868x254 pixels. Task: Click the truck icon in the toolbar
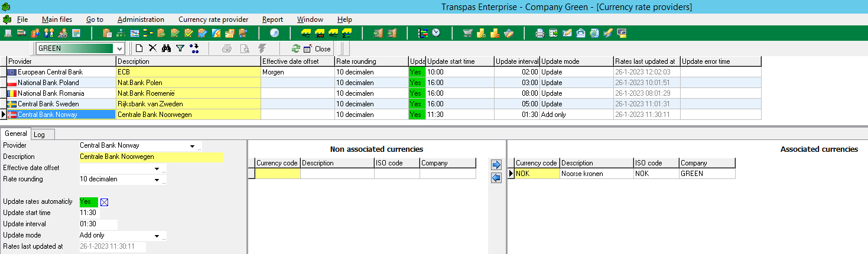21,33
